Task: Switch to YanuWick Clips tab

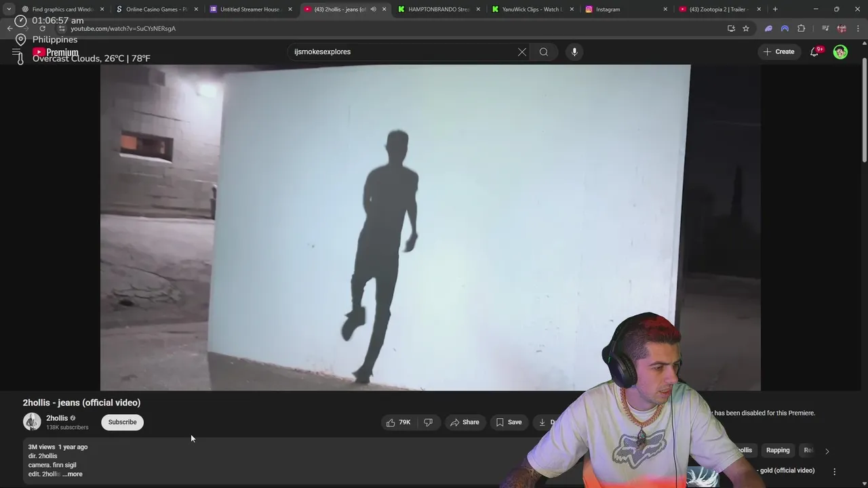Action: click(532, 9)
